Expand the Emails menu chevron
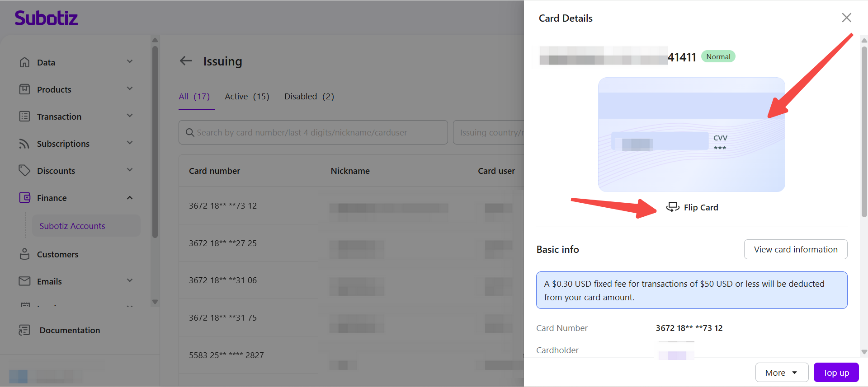The height and width of the screenshot is (387, 868). [x=130, y=280]
